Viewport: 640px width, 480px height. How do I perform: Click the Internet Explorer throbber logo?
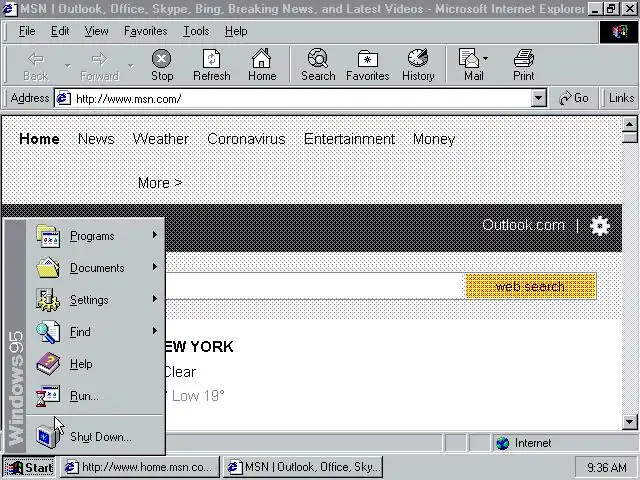[x=619, y=31]
